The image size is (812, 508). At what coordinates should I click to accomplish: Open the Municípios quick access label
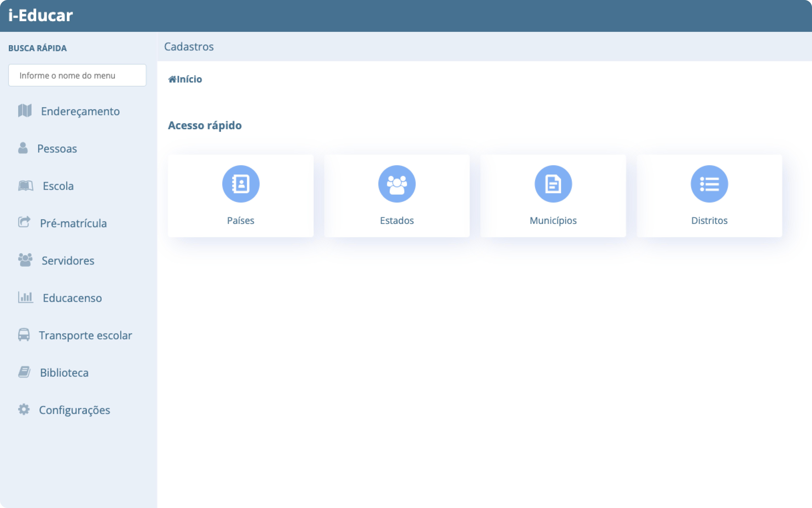[553, 220]
